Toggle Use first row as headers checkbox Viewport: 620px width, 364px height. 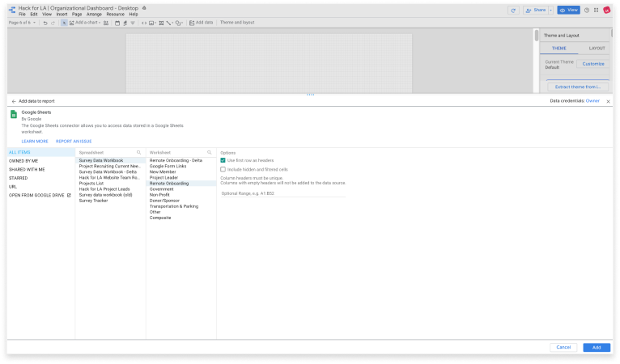point(223,160)
